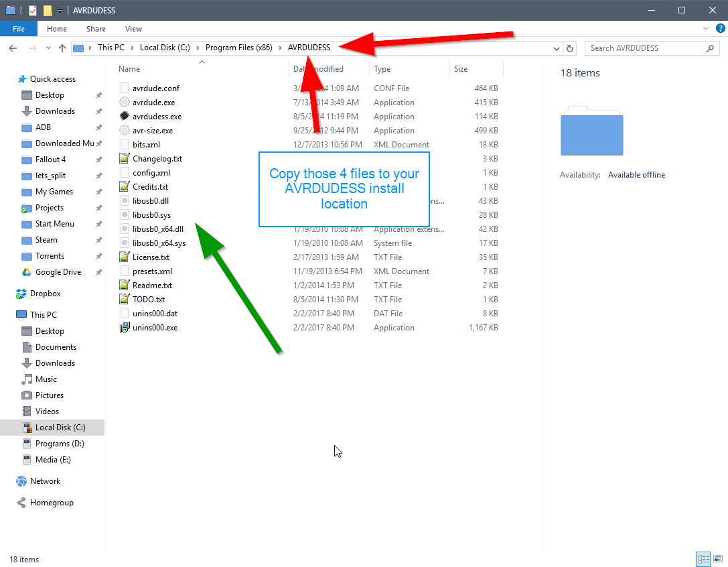Select the unins000.exe uninstaller icon
The width and height of the screenshot is (728, 567).
[x=124, y=327]
